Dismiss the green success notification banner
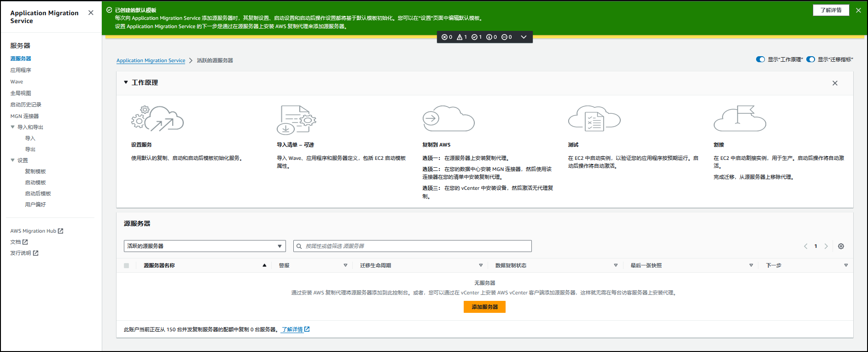Screen dimensions: 868x352 858,10
